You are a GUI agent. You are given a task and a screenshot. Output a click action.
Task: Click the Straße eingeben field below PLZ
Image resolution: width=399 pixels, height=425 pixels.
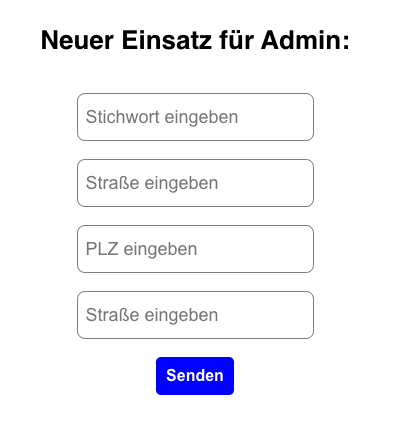pyautogui.click(x=195, y=315)
